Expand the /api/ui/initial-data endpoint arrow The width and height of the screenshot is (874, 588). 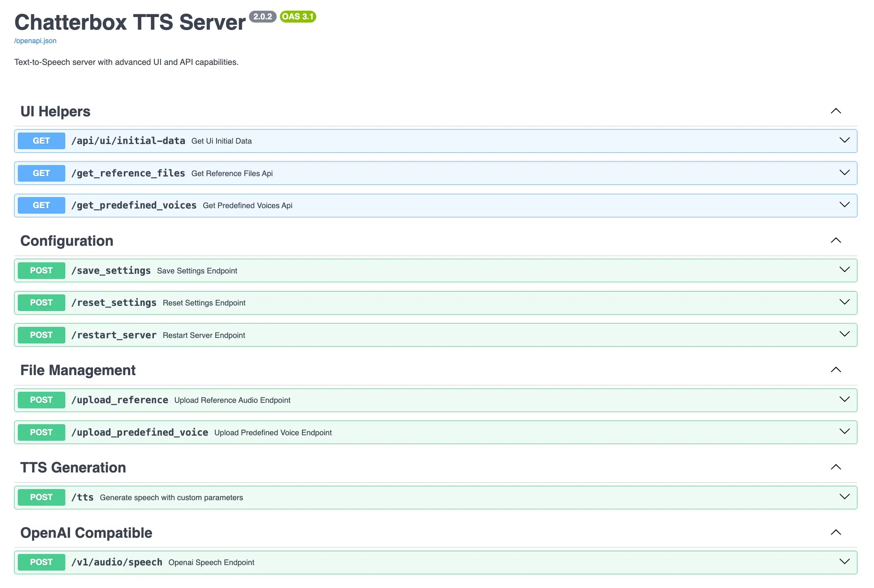[x=844, y=140]
